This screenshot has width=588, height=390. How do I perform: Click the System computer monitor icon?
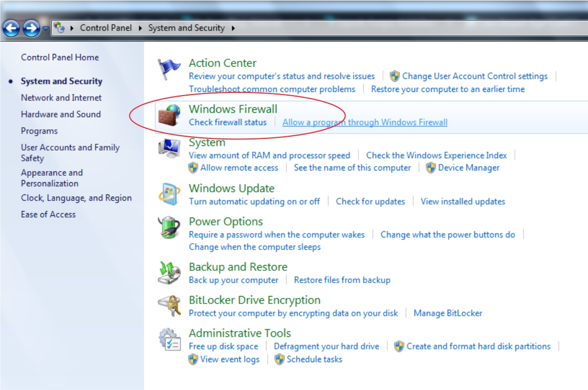click(169, 149)
